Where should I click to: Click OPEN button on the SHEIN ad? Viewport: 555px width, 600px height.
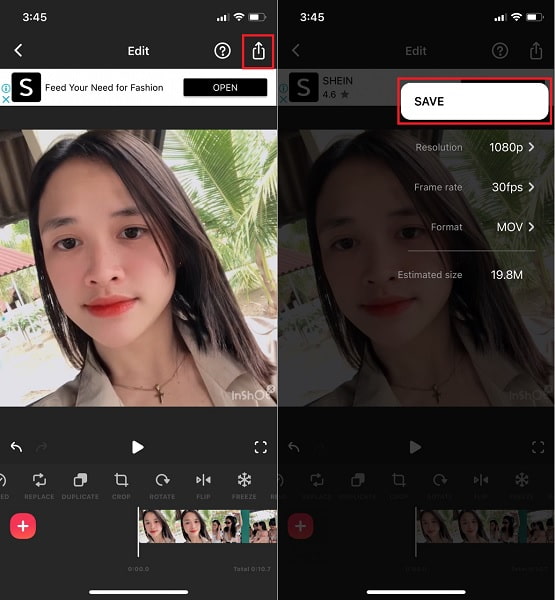[225, 87]
